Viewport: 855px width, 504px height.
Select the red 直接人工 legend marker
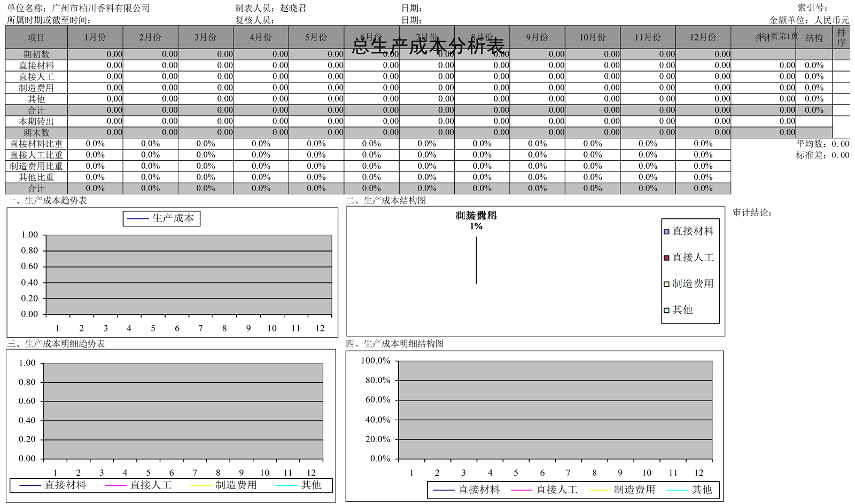666,257
